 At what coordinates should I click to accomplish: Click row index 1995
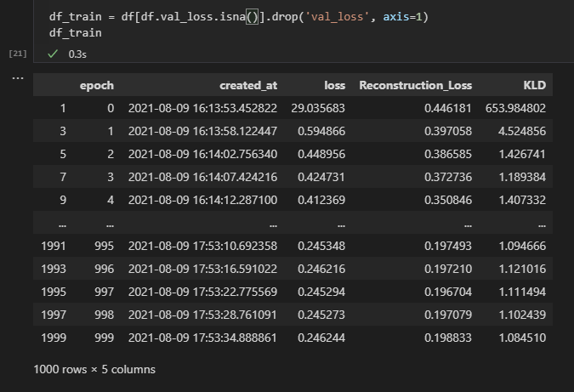[54, 292]
